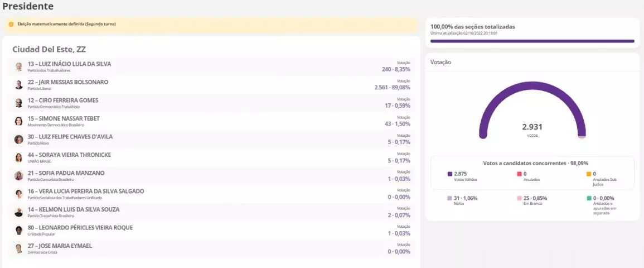The width and height of the screenshot is (644, 268).
Task: Click the red Anulados legend swatch
Action: 519,174
